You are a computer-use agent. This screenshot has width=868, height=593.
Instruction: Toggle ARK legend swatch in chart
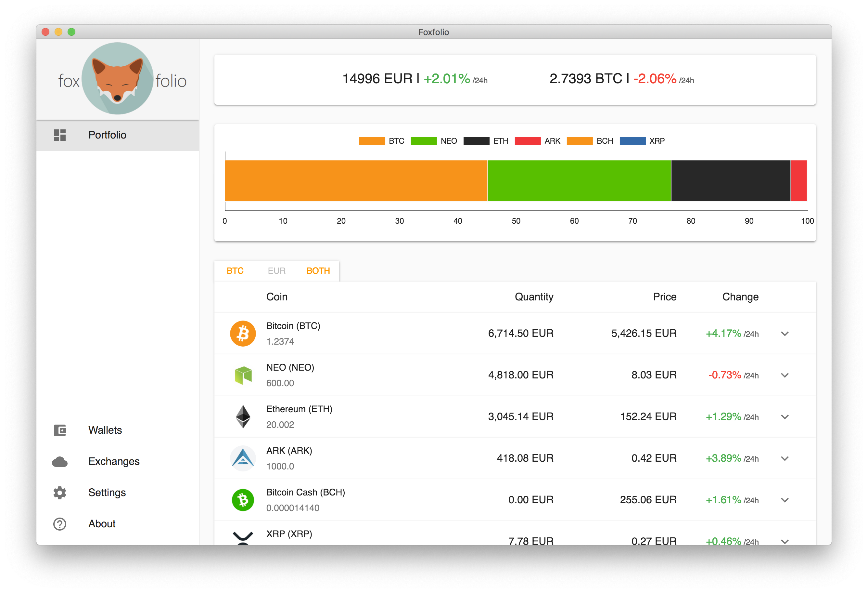click(527, 141)
